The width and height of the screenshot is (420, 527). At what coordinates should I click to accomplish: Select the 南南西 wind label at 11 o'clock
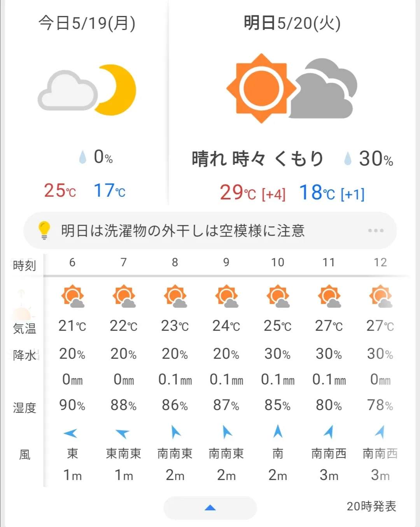coord(329,453)
